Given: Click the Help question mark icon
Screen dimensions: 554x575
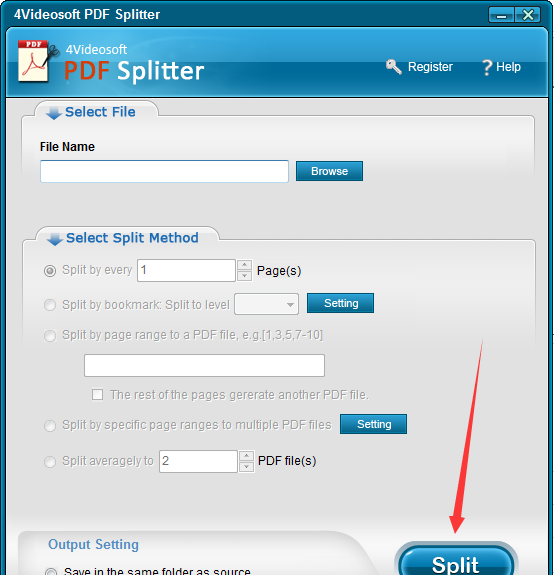Looking at the screenshot, I should tap(487, 67).
